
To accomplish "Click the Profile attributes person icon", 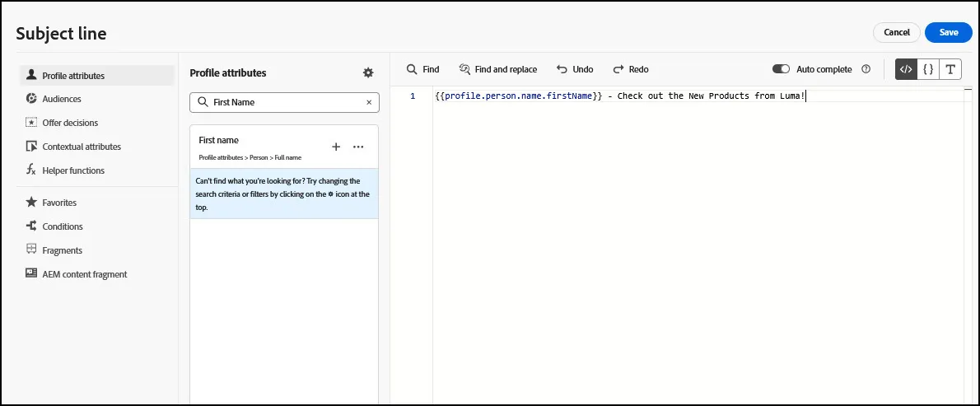I will [31, 76].
